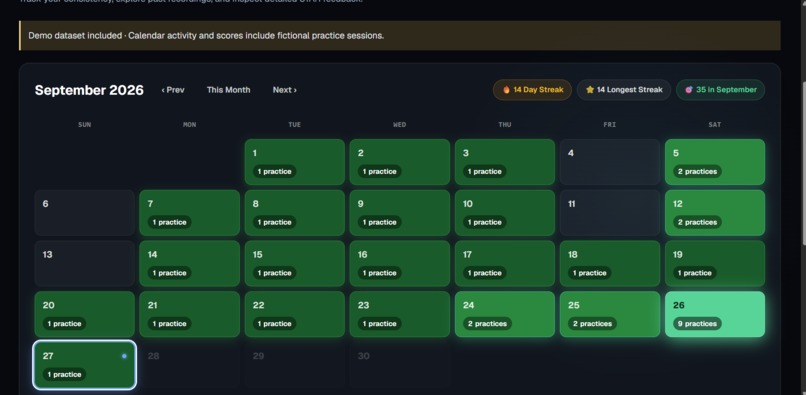Open day 25 with 2 practices
The image size is (806, 395).
(x=610, y=314)
